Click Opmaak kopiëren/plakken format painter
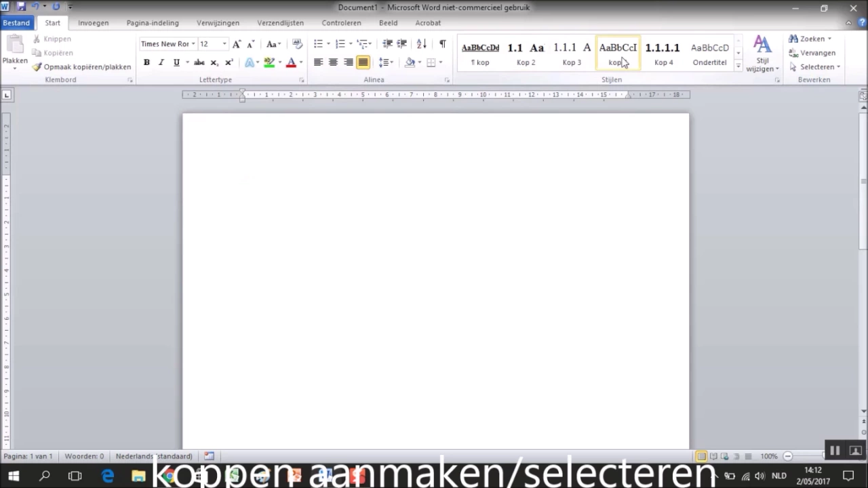This screenshot has height=488, width=868. [81, 67]
